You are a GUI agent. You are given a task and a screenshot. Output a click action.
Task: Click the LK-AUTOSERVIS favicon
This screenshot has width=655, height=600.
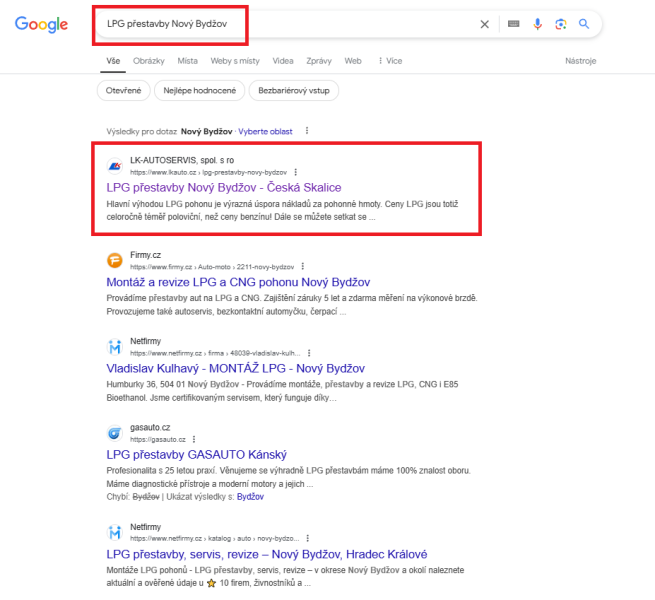[114, 166]
